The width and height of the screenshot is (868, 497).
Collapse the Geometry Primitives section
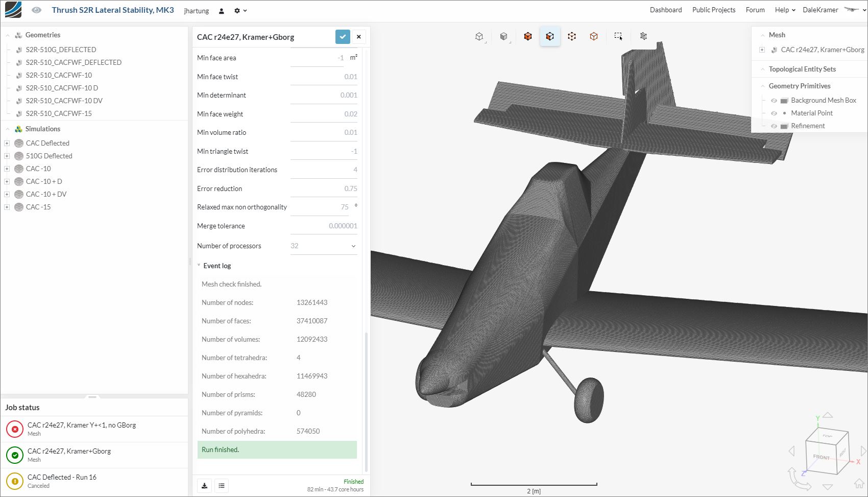(763, 86)
